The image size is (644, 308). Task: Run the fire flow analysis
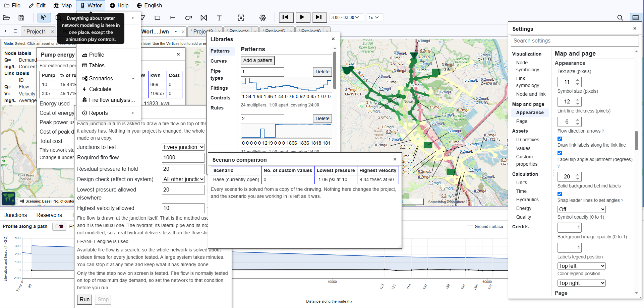85,299
